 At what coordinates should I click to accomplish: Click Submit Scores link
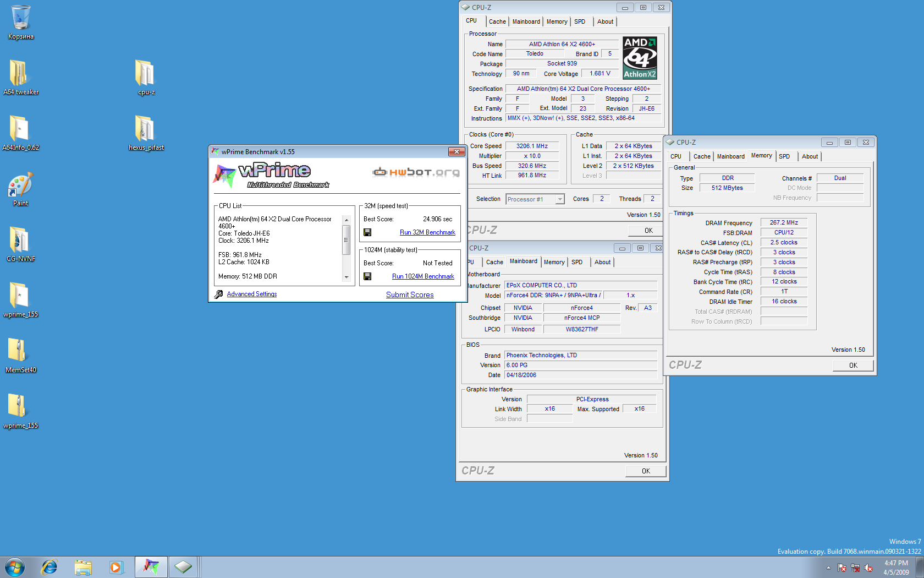(410, 295)
